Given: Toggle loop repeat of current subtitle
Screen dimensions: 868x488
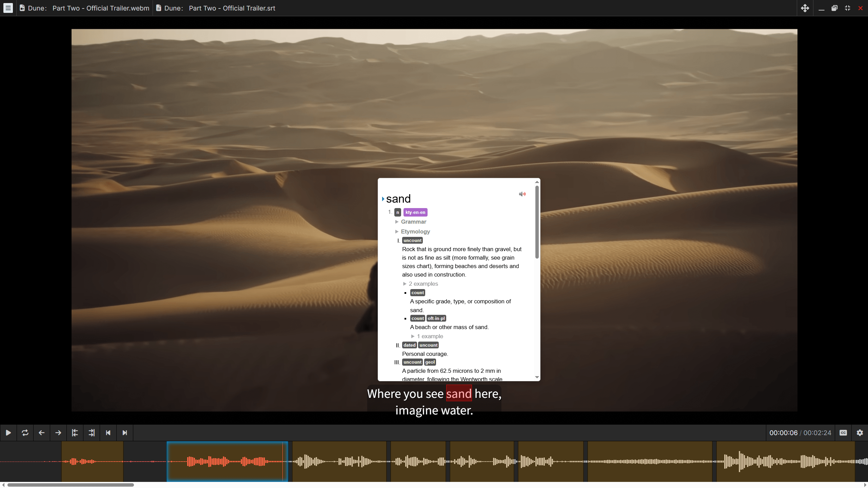Looking at the screenshot, I should point(25,433).
